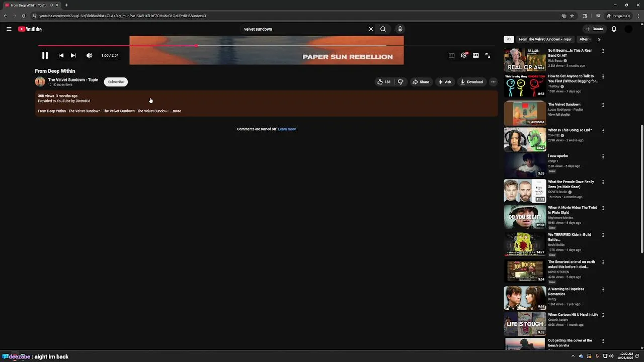Open 'Learn more' about comments turned off

[287, 129]
